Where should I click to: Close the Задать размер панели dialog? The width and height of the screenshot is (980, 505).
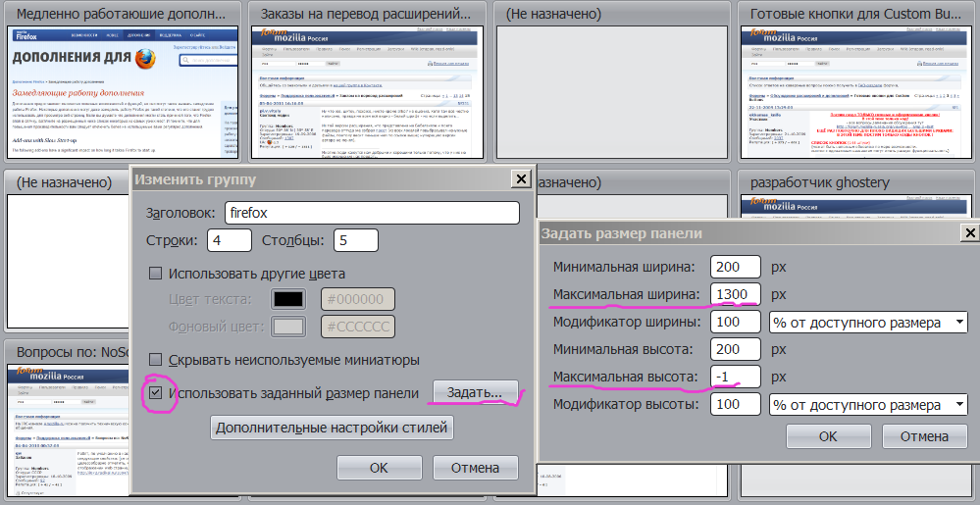coord(969,233)
